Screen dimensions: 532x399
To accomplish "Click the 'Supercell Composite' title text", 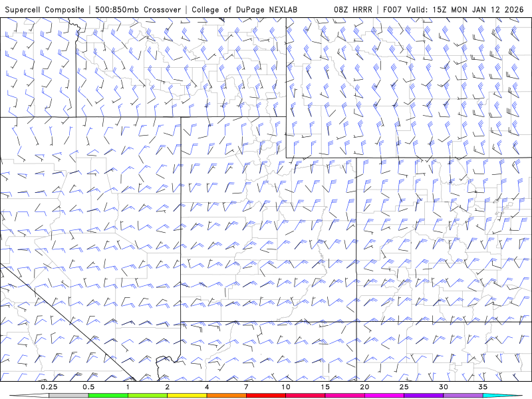I will click(x=45, y=9).
